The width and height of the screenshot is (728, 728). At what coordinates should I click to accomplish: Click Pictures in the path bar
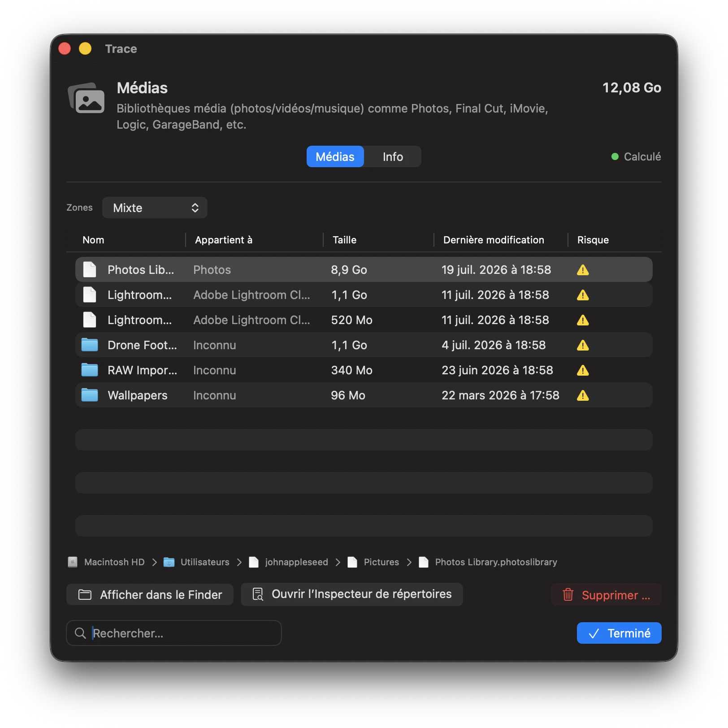(x=381, y=562)
